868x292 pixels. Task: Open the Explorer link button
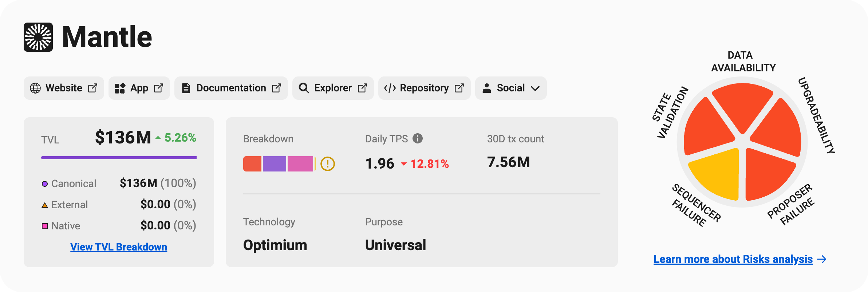click(x=333, y=88)
